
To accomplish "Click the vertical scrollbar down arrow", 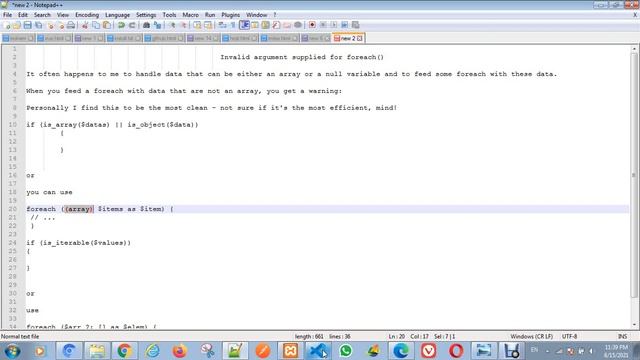I will pyautogui.click(x=634, y=325).
